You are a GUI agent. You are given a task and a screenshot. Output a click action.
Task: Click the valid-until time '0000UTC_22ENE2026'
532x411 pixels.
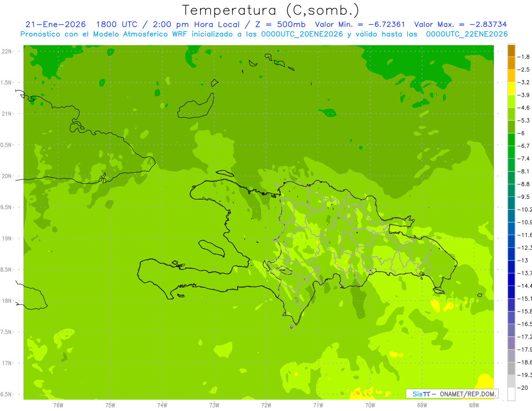[467, 34]
